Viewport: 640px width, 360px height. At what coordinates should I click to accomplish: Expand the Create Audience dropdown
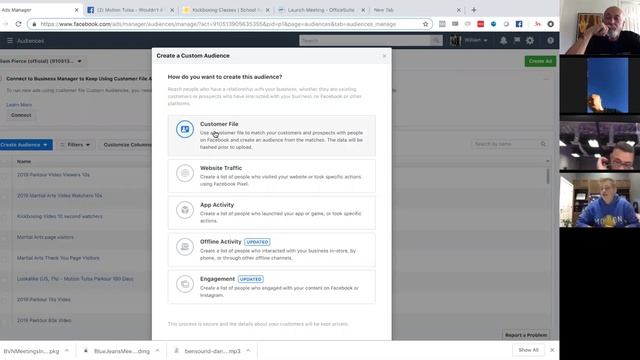25,145
